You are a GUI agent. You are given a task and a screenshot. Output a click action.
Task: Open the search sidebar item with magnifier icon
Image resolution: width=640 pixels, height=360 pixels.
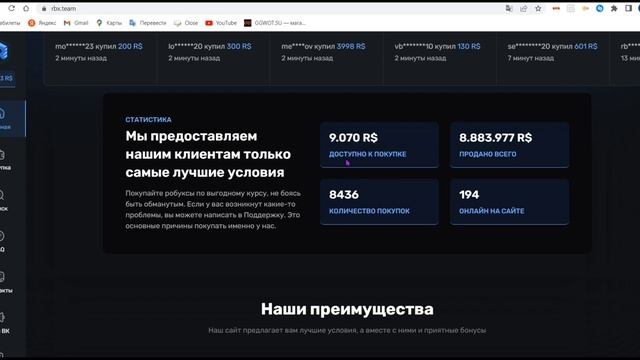point(4,200)
